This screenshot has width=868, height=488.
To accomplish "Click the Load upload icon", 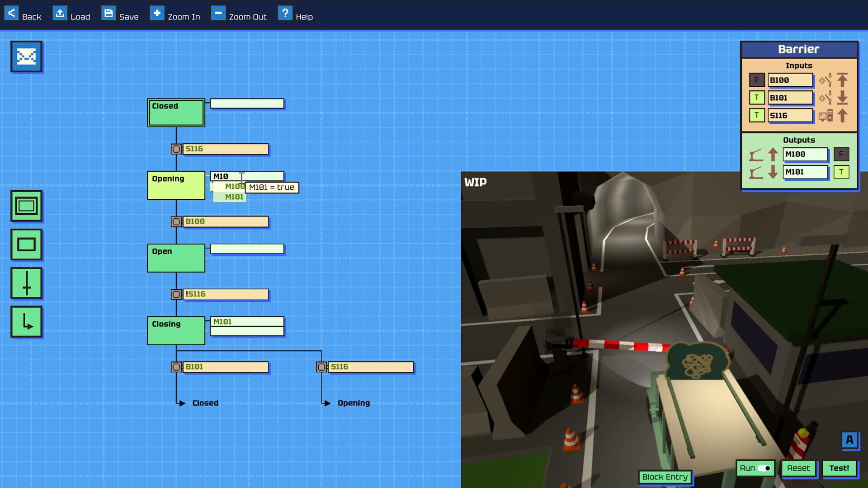I will pos(60,13).
